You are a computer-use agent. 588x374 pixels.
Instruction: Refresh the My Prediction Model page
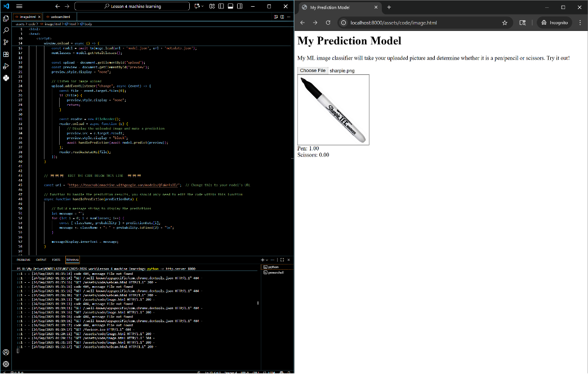(x=328, y=23)
